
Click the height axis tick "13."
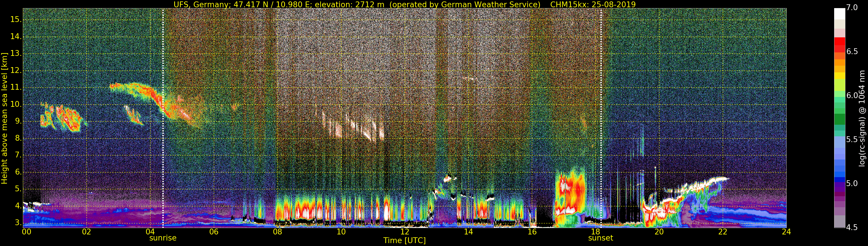coord(16,54)
